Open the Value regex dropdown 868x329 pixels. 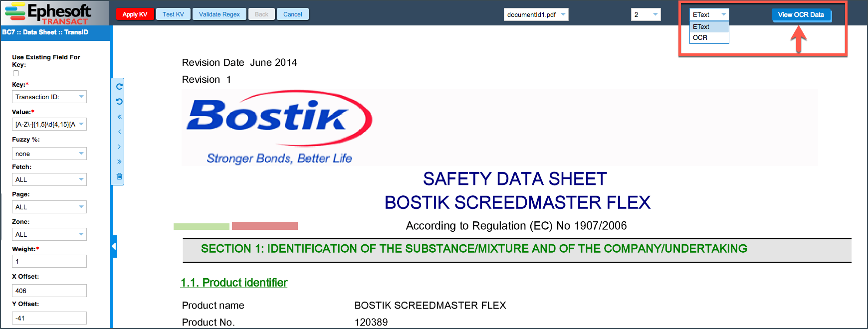(x=49, y=124)
